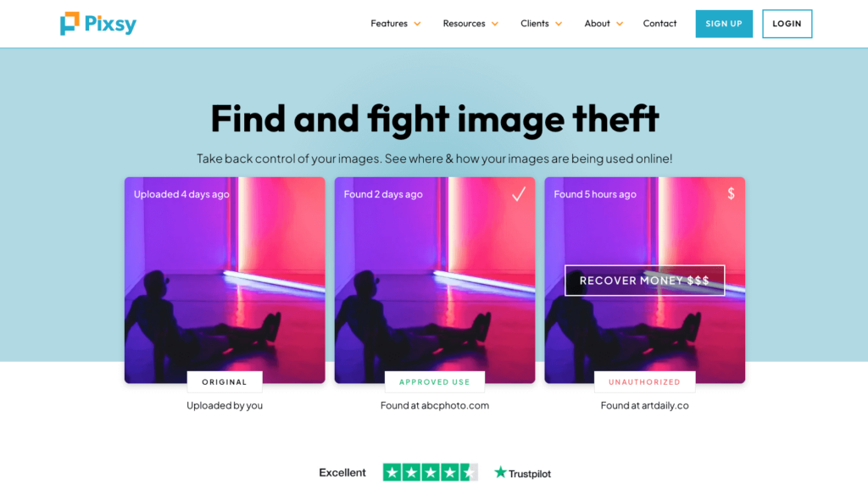The image size is (868, 495).
Task: Click the ORIGINAL label badge
Action: pyautogui.click(x=224, y=382)
